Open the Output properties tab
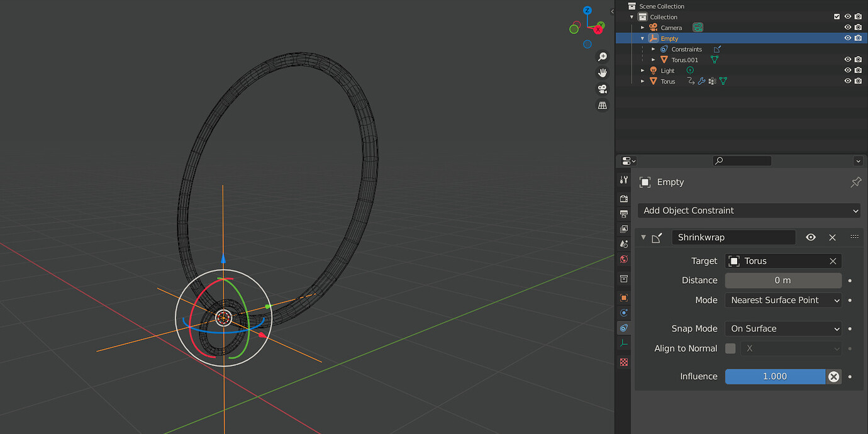868x434 pixels. [x=623, y=214]
